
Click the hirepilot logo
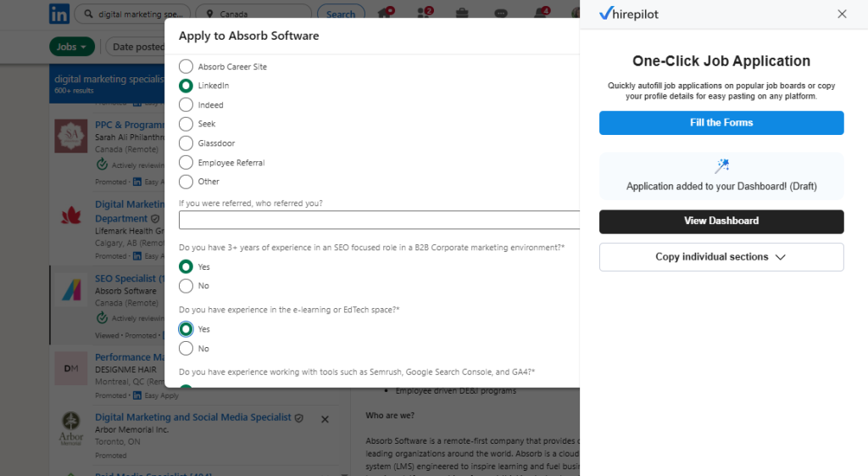(629, 14)
